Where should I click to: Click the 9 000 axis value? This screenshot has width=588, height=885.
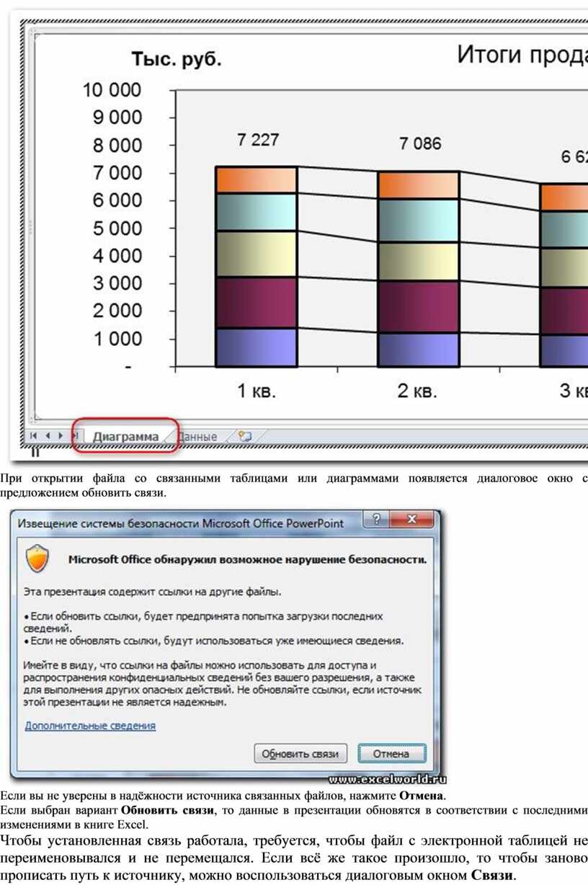point(117,117)
